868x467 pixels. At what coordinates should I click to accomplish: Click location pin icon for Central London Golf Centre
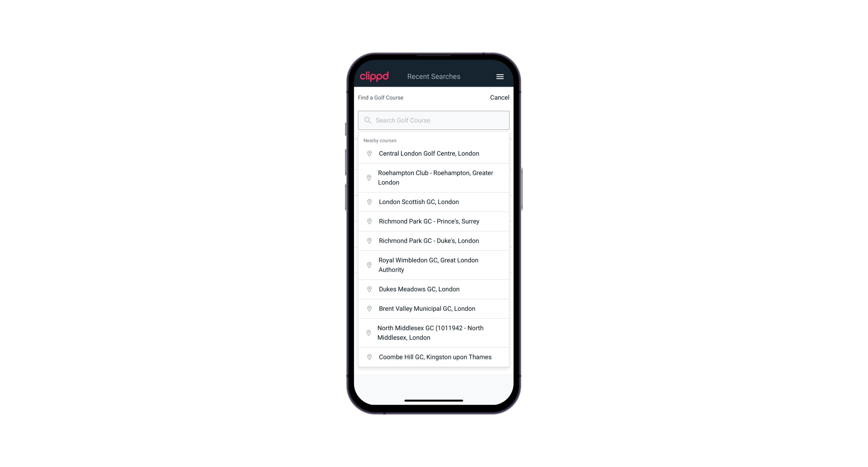[x=368, y=153]
